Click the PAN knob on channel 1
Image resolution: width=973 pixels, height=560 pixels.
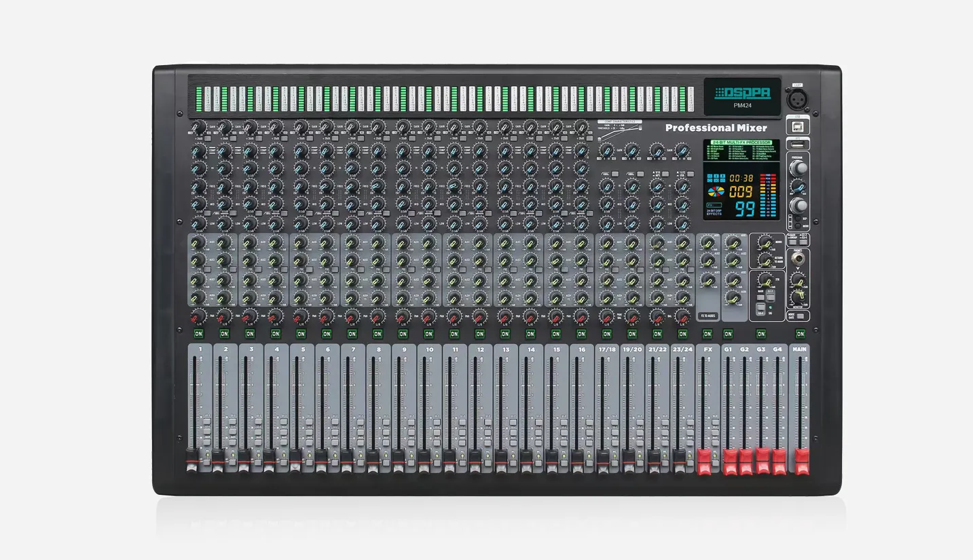click(x=200, y=316)
